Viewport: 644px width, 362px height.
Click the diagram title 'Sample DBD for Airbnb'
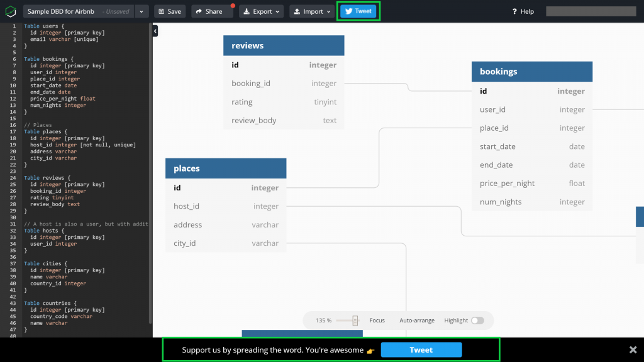pyautogui.click(x=61, y=11)
